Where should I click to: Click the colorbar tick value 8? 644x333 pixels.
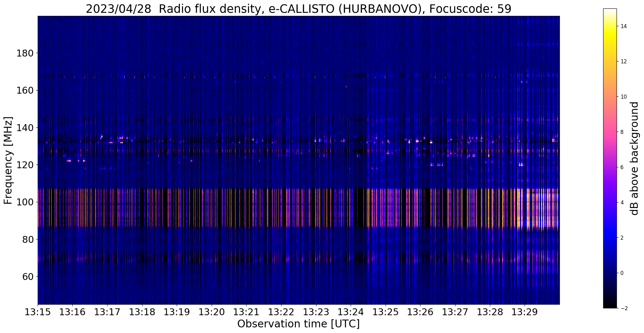point(622,132)
